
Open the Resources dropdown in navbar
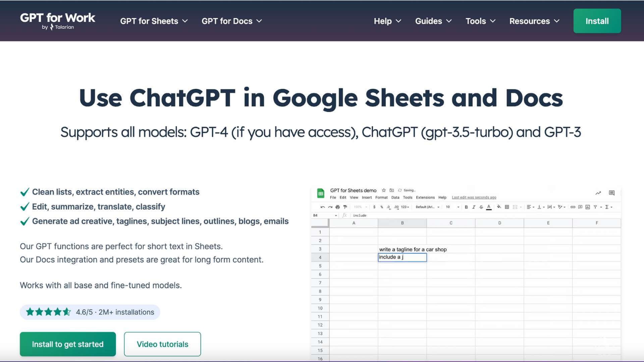click(534, 21)
